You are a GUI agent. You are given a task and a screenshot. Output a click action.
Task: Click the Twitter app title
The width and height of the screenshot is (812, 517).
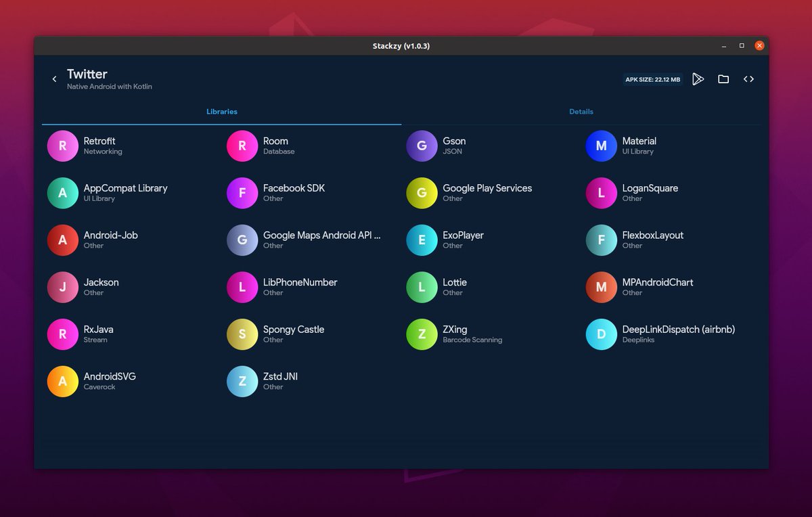pyautogui.click(x=87, y=74)
